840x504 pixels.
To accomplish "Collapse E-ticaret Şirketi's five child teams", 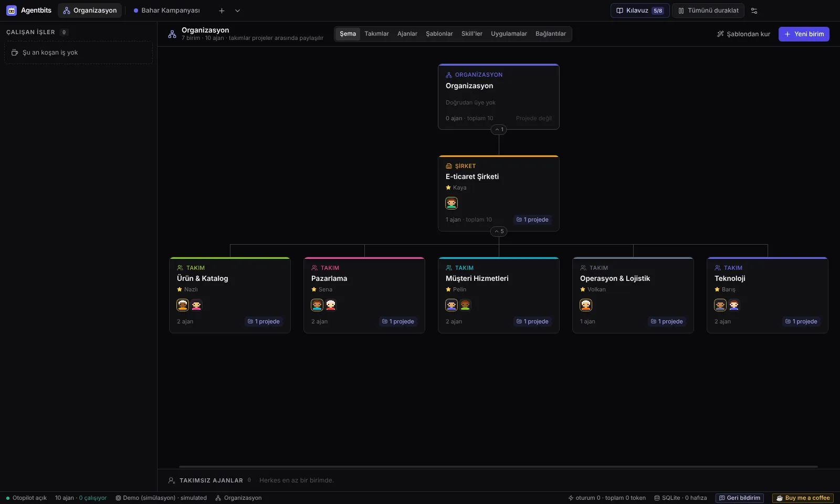I will [499, 232].
